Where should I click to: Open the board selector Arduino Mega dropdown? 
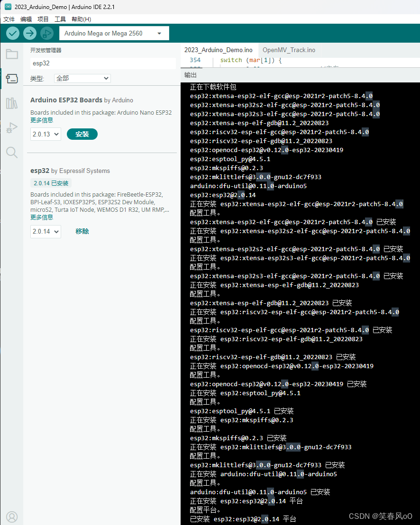tap(114, 33)
